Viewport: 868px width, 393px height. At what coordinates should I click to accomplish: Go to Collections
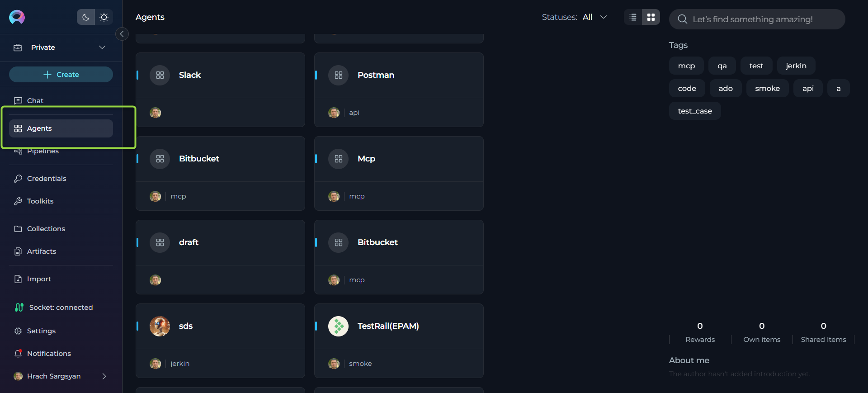61,229
